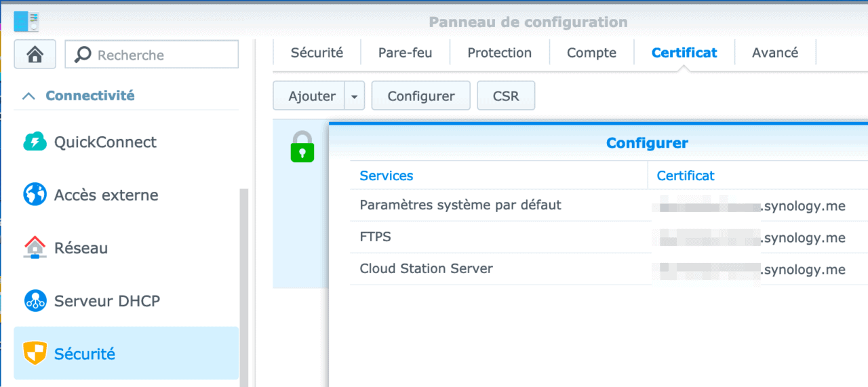Open the Réseau house icon
868x387 pixels.
pos(35,247)
